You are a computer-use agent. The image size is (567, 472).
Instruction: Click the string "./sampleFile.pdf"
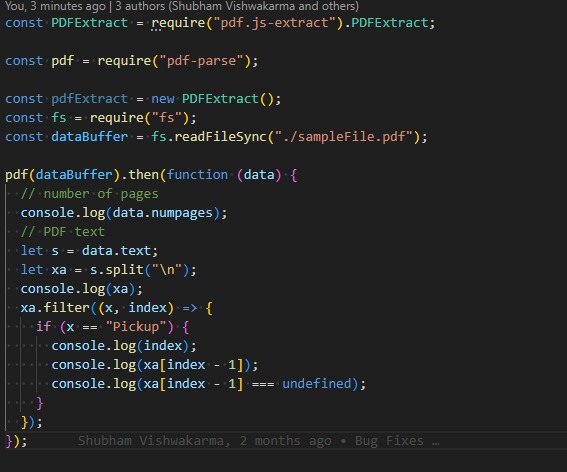[x=344, y=137]
